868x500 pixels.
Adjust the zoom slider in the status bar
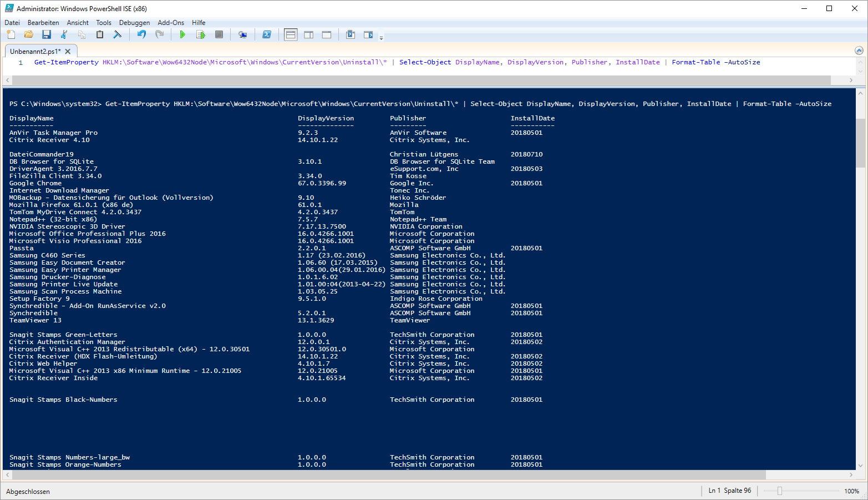coord(780,491)
